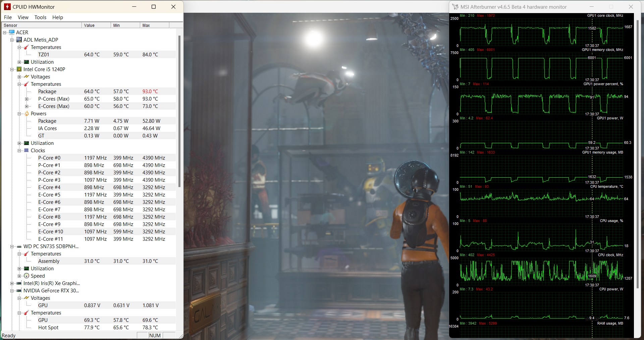This screenshot has height=340, width=644.
Task: Click the Max column header
Action: point(154,25)
